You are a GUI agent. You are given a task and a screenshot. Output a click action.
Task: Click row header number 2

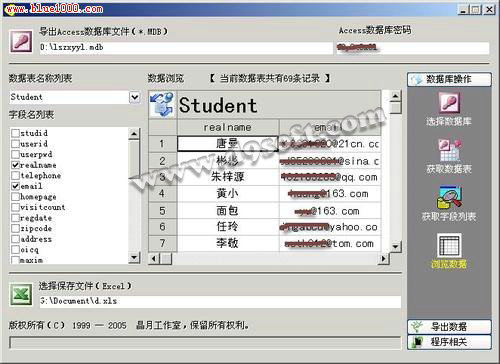163,161
